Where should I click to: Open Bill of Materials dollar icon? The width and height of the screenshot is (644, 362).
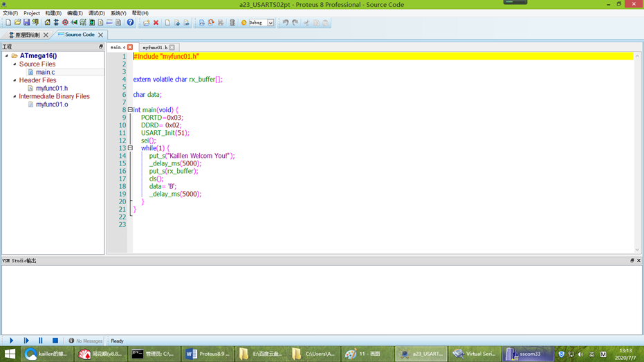click(100, 23)
